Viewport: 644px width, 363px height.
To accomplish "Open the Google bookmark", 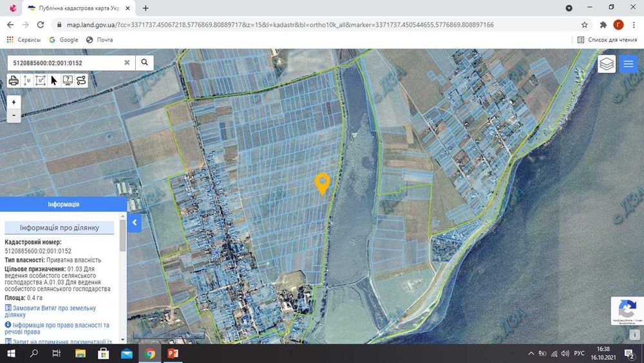I will [64, 40].
